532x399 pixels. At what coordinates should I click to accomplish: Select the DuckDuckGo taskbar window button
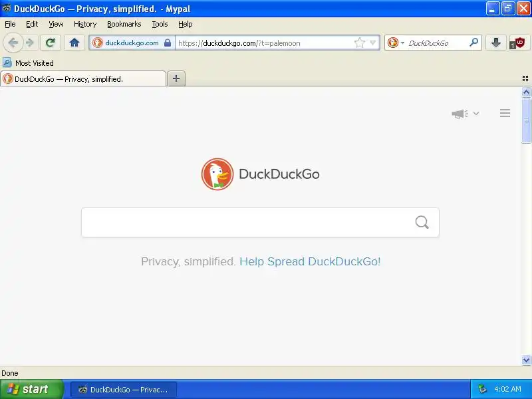click(124, 390)
